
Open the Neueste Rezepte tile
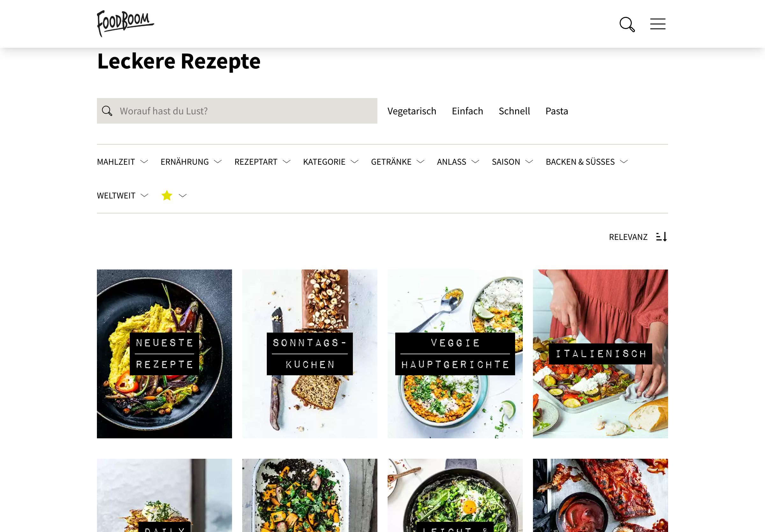(164, 354)
